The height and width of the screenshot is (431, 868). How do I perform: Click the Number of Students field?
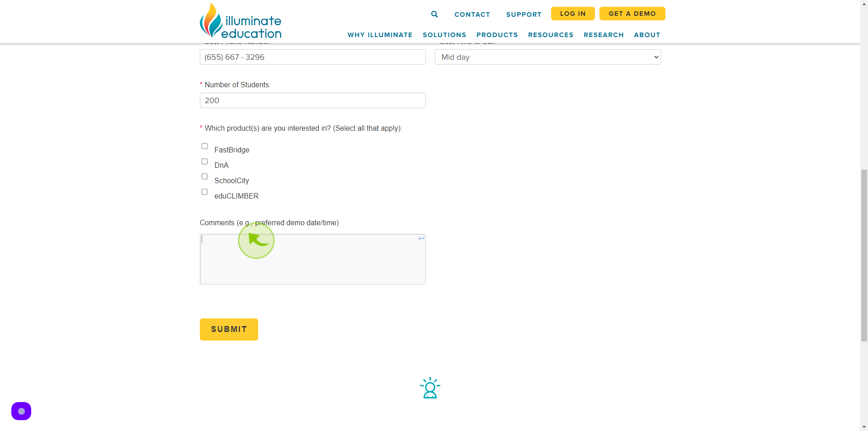[x=313, y=100]
